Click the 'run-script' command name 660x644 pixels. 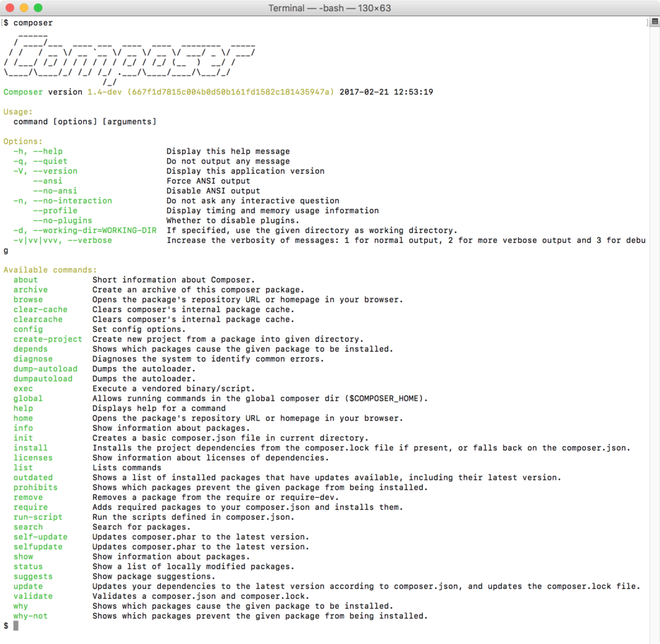38,517
